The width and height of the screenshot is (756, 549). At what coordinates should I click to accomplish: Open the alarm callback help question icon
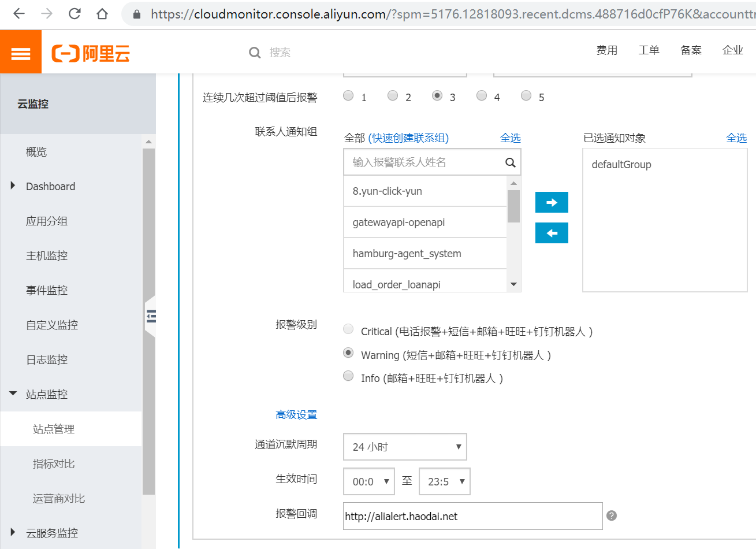[x=612, y=515]
